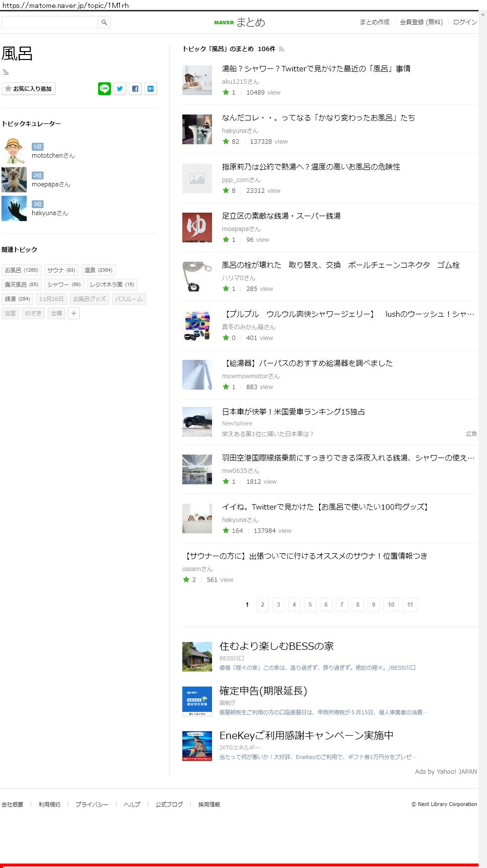
Task: Jump to page 11 of results
Action: [x=410, y=605]
